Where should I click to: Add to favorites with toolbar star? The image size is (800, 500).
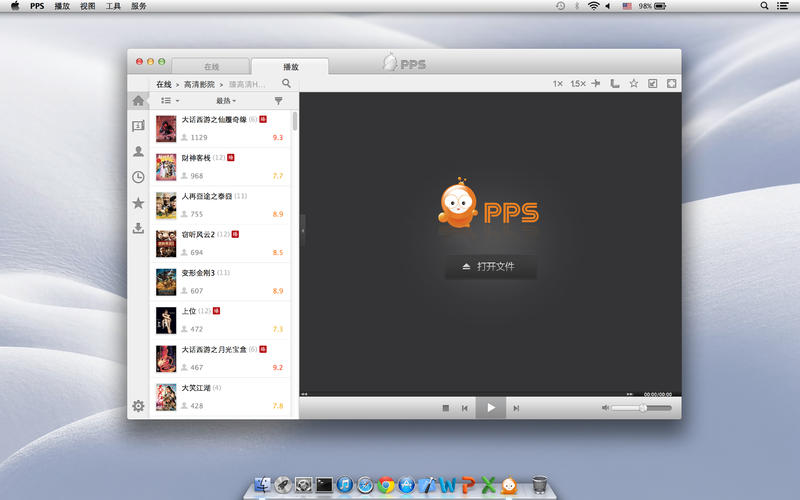[634, 83]
